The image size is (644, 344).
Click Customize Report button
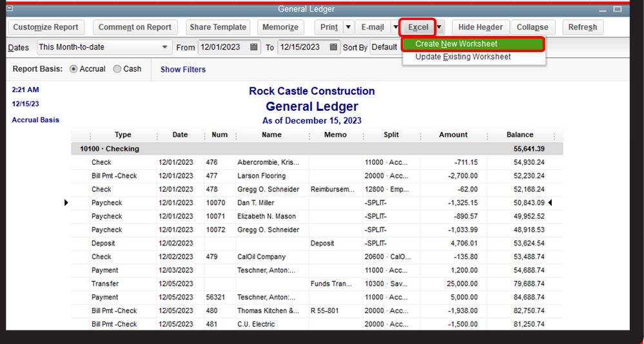46,27
